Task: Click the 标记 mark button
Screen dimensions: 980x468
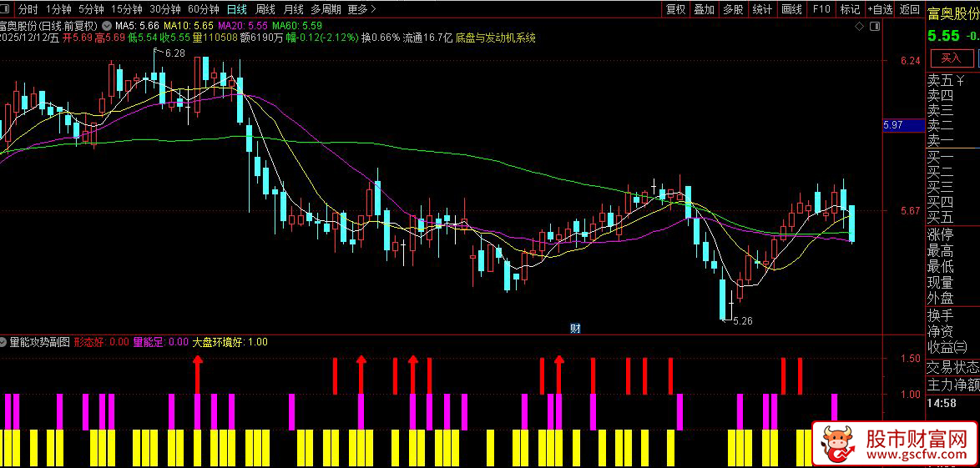Action: pos(850,9)
